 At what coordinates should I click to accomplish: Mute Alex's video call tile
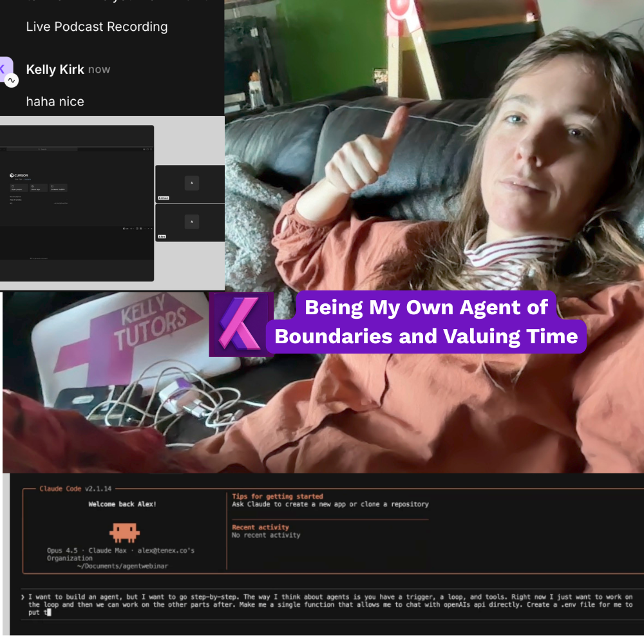point(191,222)
